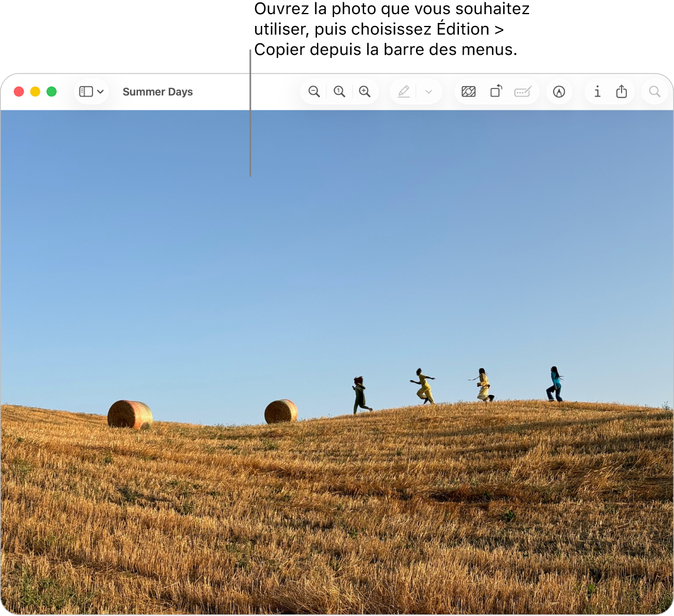Activate the toolbar search
Image resolution: width=674 pixels, height=616 pixels.
tap(654, 91)
